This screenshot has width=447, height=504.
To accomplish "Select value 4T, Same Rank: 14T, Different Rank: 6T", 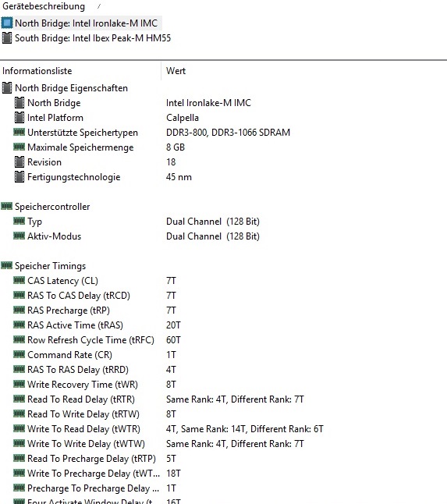I will coord(245,429).
